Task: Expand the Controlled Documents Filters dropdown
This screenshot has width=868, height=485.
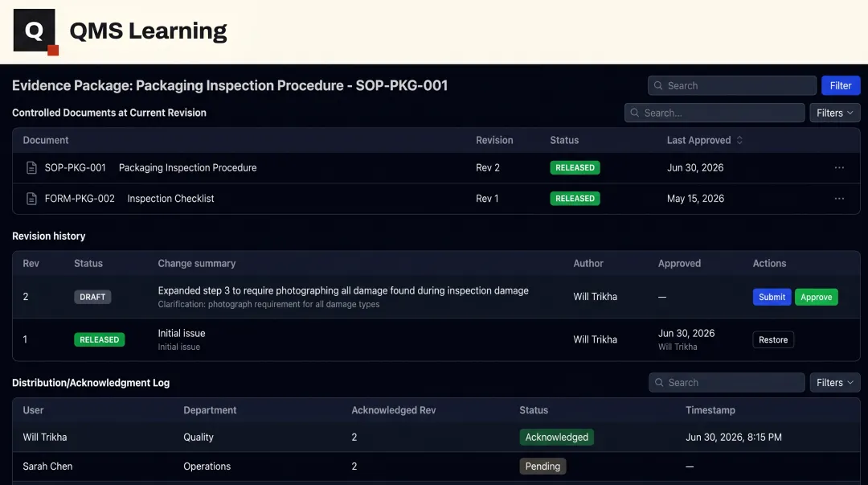Action: coord(835,113)
